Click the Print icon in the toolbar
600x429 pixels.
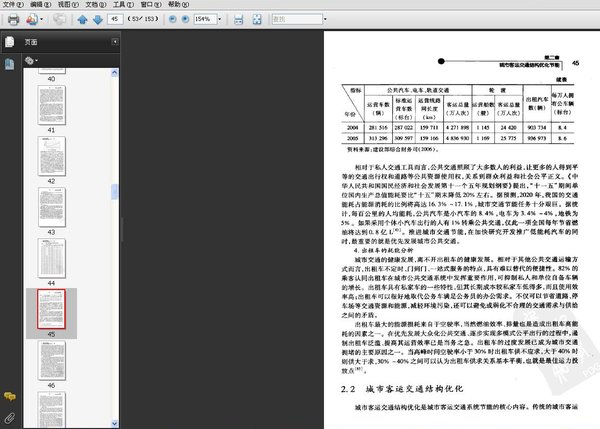[14, 19]
